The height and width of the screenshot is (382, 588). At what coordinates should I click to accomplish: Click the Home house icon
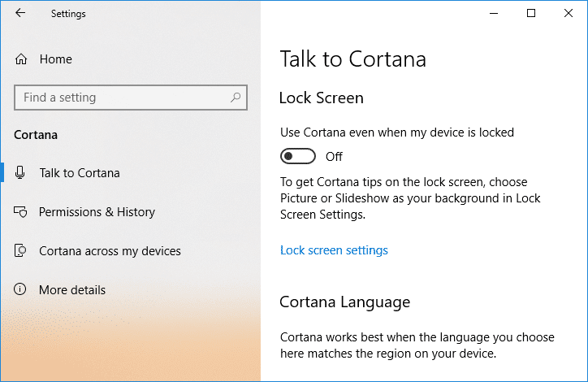tap(21, 59)
